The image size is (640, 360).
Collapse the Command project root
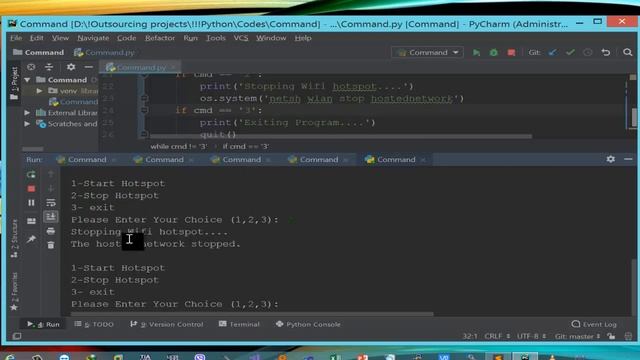[27, 80]
